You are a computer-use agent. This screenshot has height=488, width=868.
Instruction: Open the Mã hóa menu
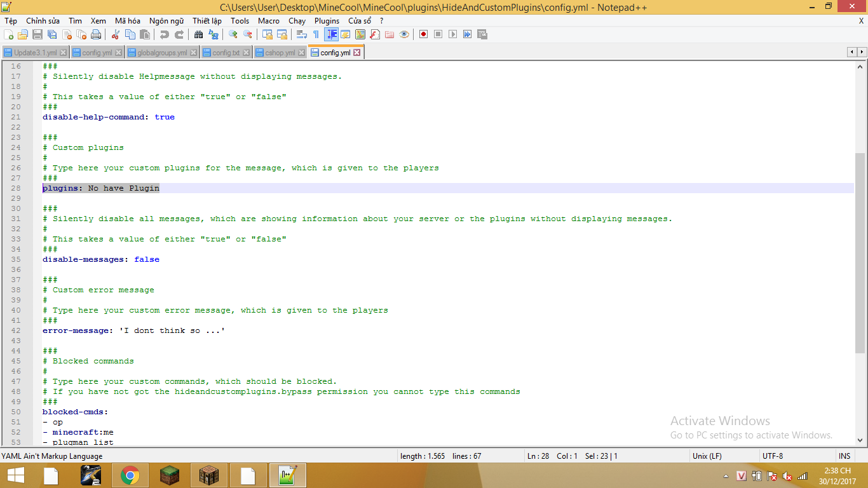tap(128, 21)
